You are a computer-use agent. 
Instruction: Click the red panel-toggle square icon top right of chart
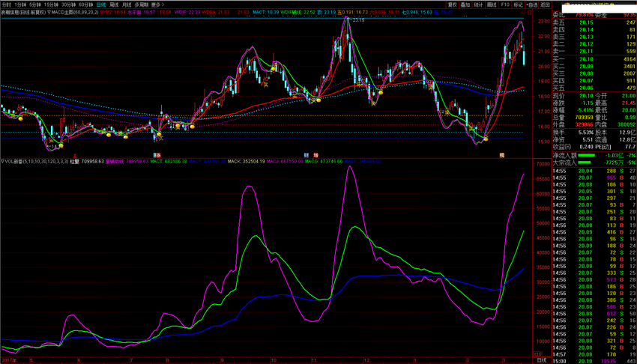(x=529, y=13)
